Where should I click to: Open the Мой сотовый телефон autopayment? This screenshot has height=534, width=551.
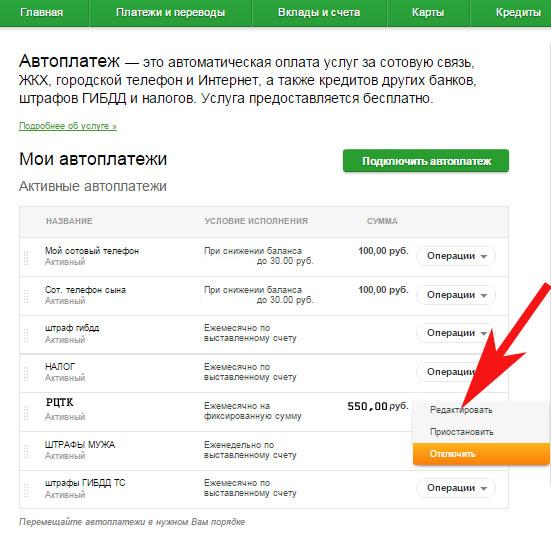tap(92, 251)
